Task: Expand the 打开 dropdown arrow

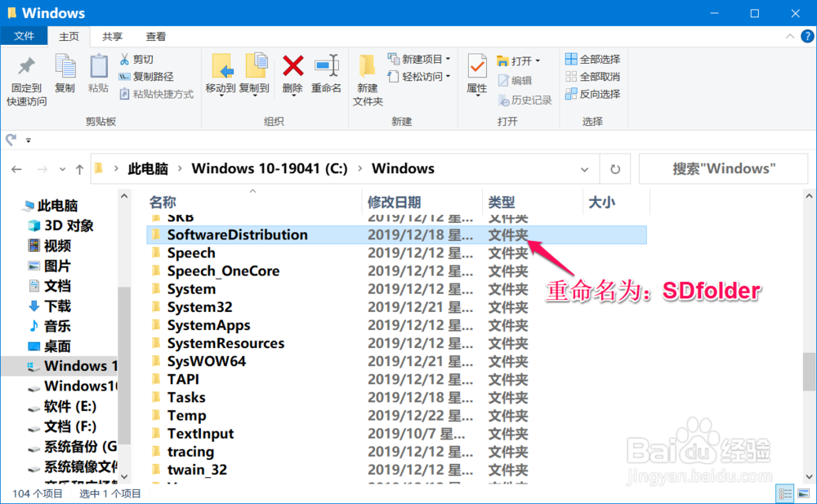Action: coord(538,60)
